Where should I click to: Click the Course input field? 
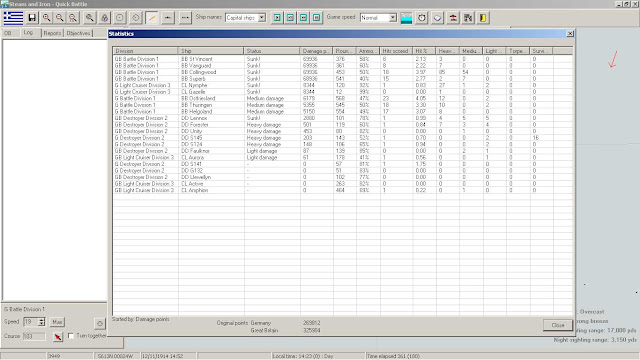click(x=34, y=336)
